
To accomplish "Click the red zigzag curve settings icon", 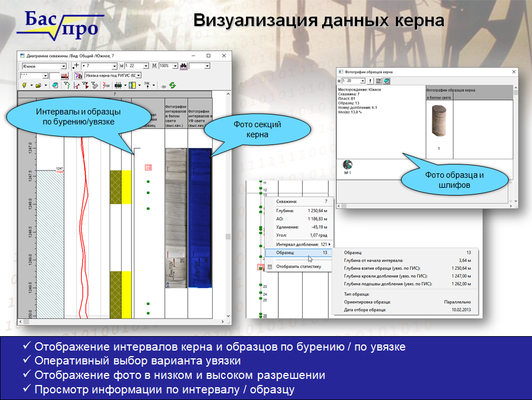I will tap(106, 86).
